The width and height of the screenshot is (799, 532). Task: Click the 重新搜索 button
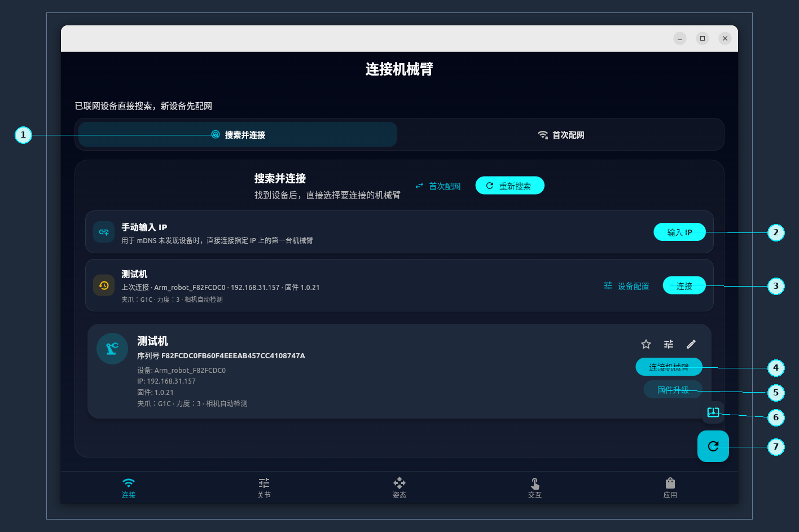tap(510, 186)
